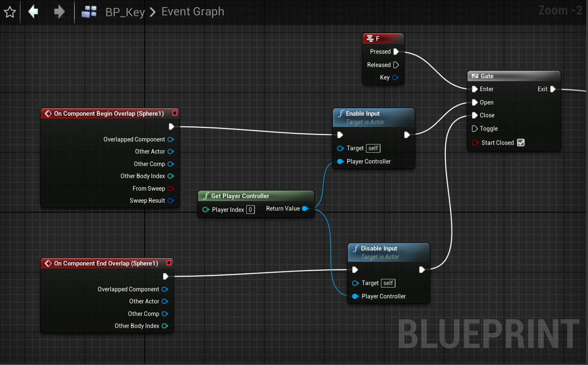
Task: Click the Gate node header icon
Action: [475, 76]
